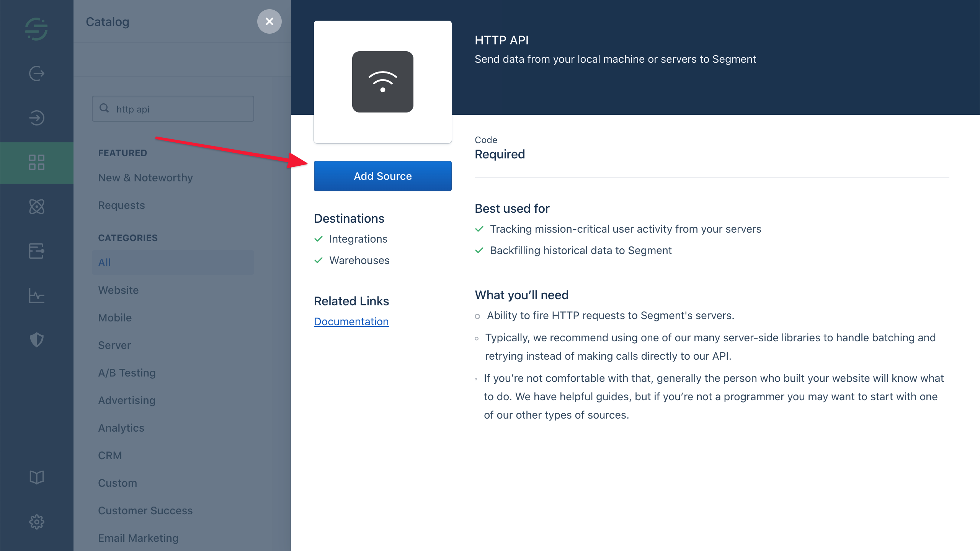Click the 'http api' search field
Image resolution: width=980 pixels, height=551 pixels.
[173, 109]
